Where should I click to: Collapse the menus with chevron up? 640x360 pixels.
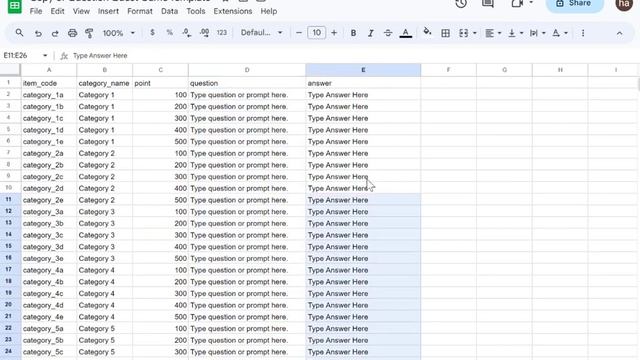[x=619, y=33]
